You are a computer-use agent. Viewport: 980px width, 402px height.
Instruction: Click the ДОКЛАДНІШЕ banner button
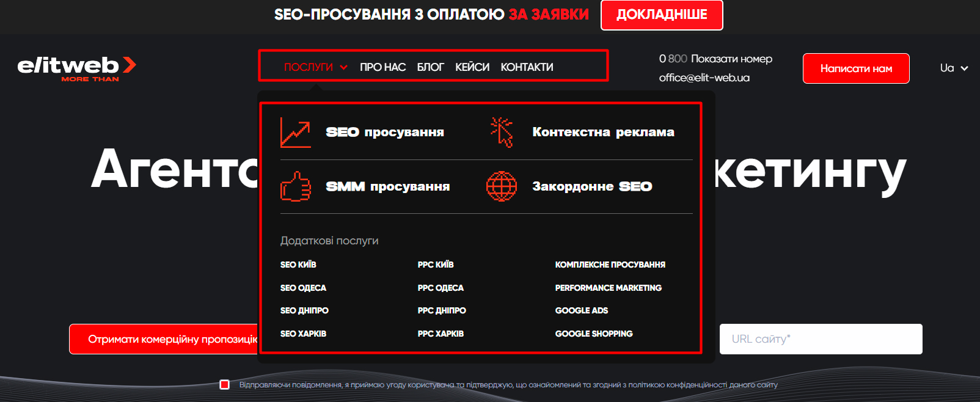(x=662, y=15)
